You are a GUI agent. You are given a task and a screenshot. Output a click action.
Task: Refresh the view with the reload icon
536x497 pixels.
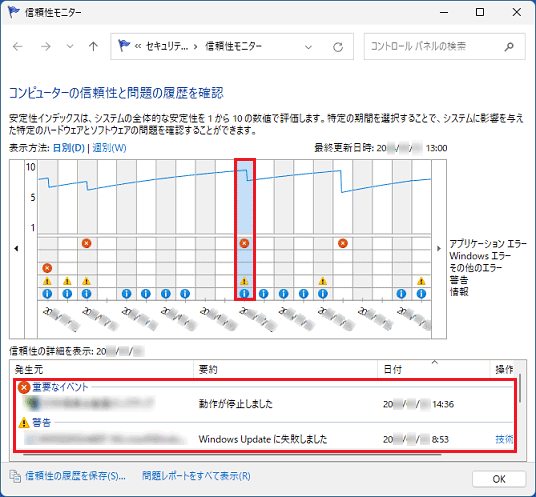click(x=338, y=47)
